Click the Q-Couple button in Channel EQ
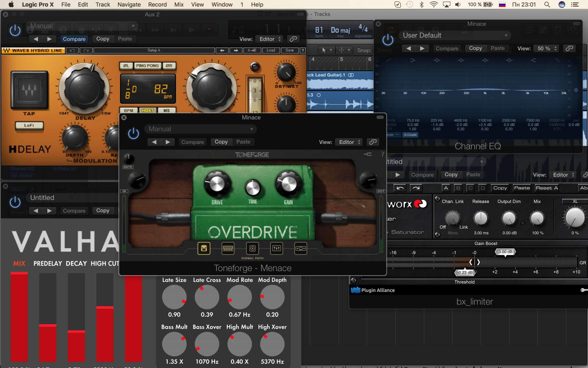 [410, 135]
